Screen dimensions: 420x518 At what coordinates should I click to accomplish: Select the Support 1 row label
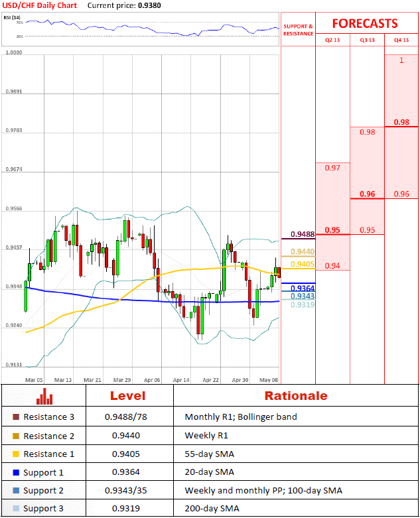click(43, 473)
